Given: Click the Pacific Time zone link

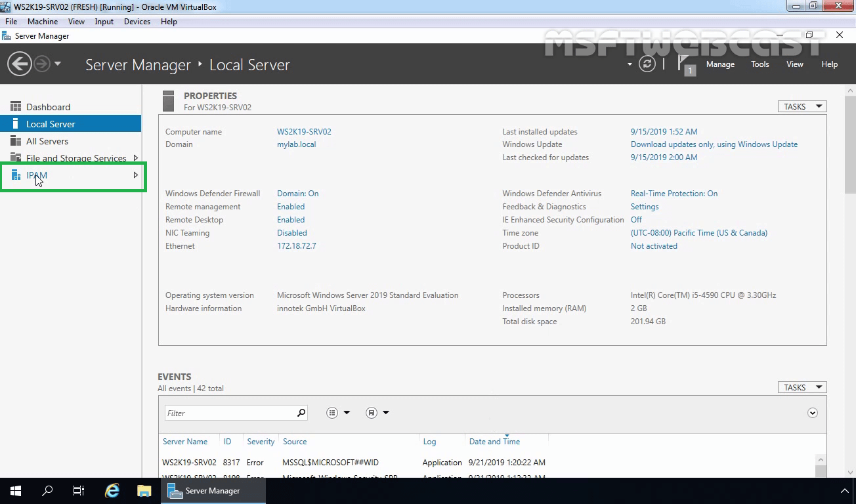Looking at the screenshot, I should 699,233.
